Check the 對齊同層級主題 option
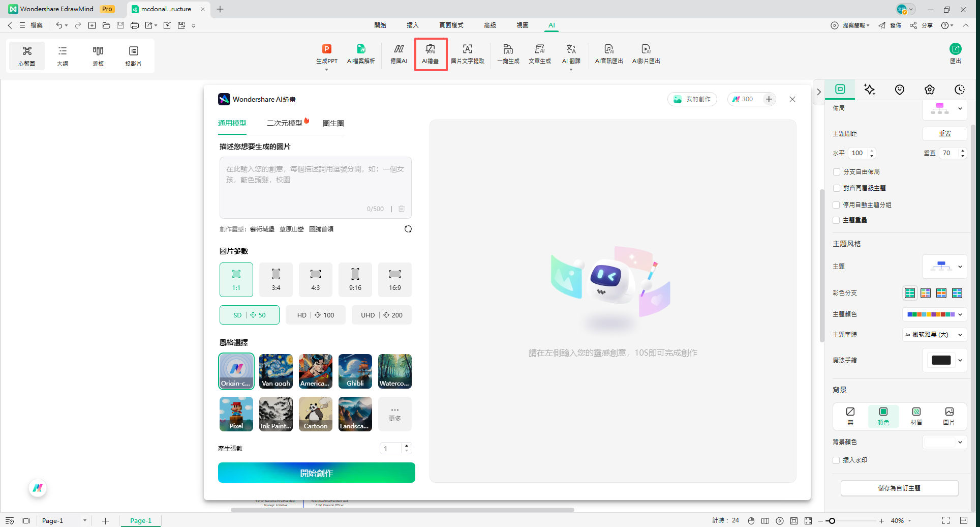This screenshot has width=980, height=527. click(837, 188)
